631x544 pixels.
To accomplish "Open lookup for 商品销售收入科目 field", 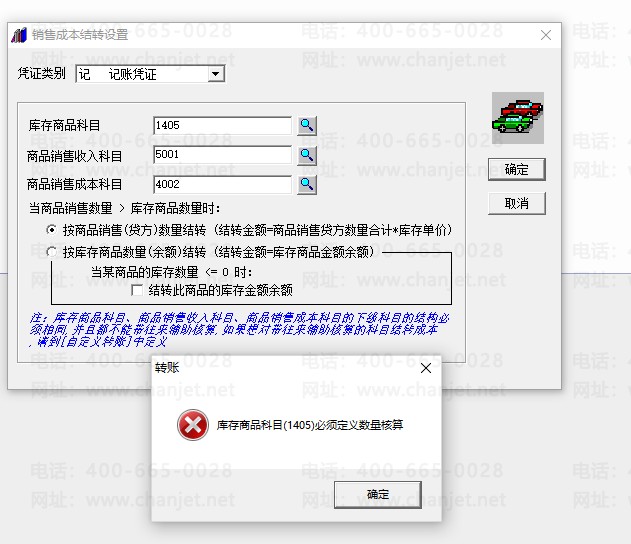I will point(307,155).
